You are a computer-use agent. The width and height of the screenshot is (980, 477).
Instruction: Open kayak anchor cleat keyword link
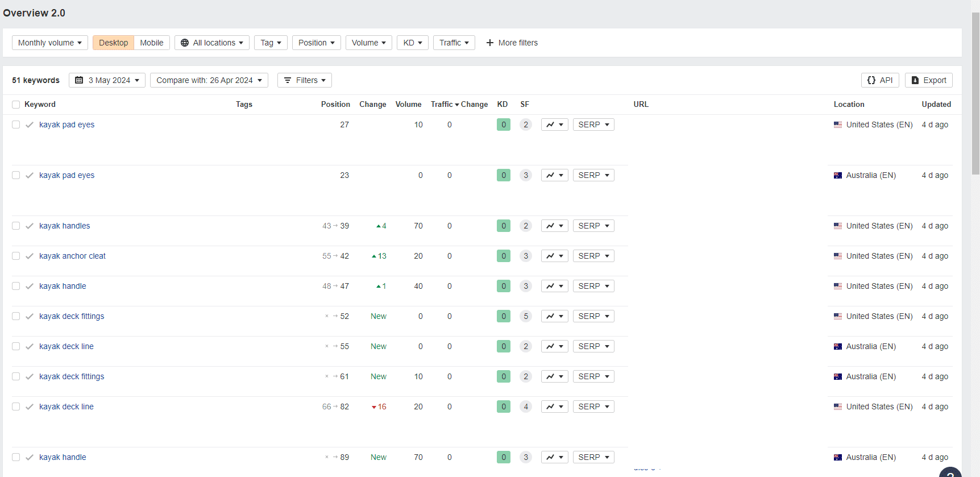72,256
